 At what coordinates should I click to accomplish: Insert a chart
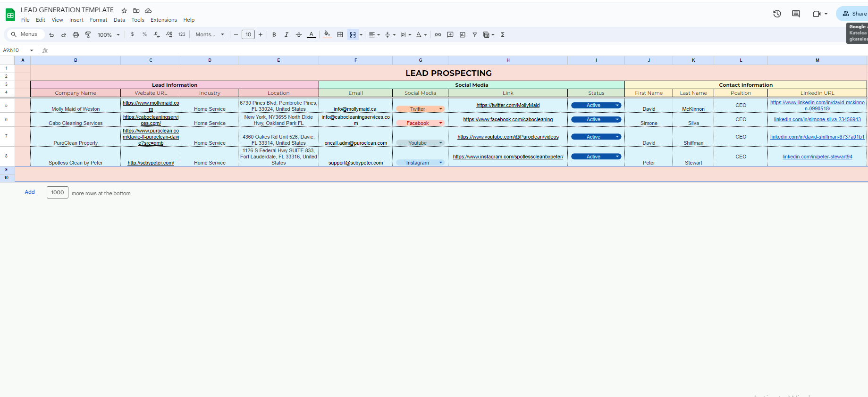click(463, 34)
